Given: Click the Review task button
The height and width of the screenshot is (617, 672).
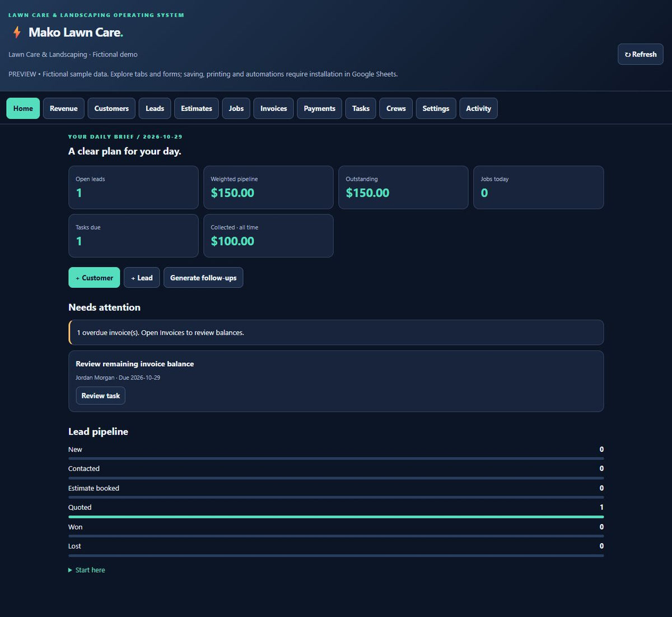Looking at the screenshot, I should pyautogui.click(x=101, y=396).
